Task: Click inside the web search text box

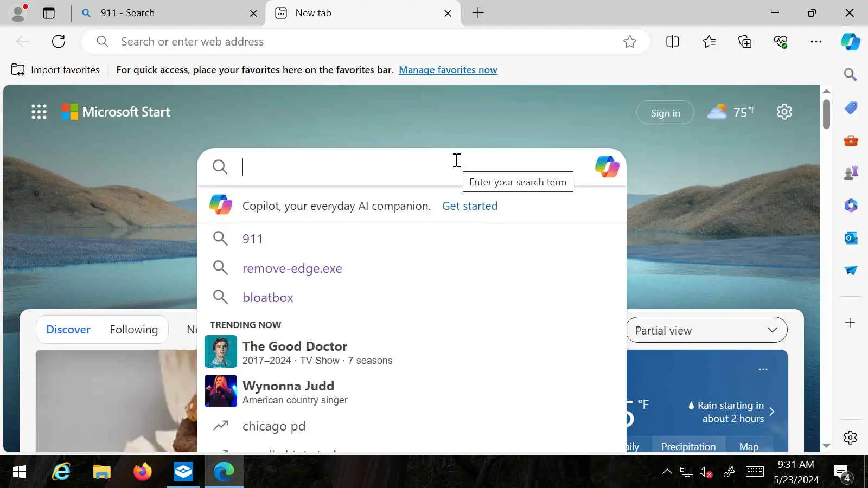Action: pyautogui.click(x=412, y=167)
